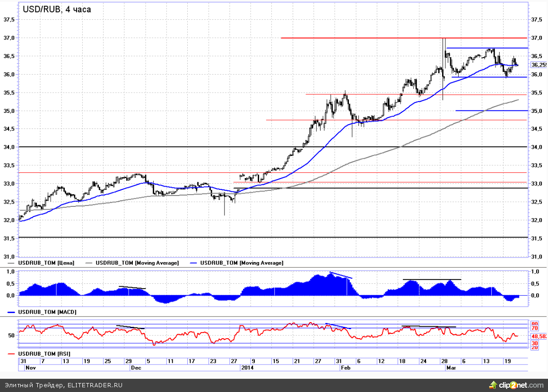
Task: Click the Dec label on the date axis
Action: 136,367
